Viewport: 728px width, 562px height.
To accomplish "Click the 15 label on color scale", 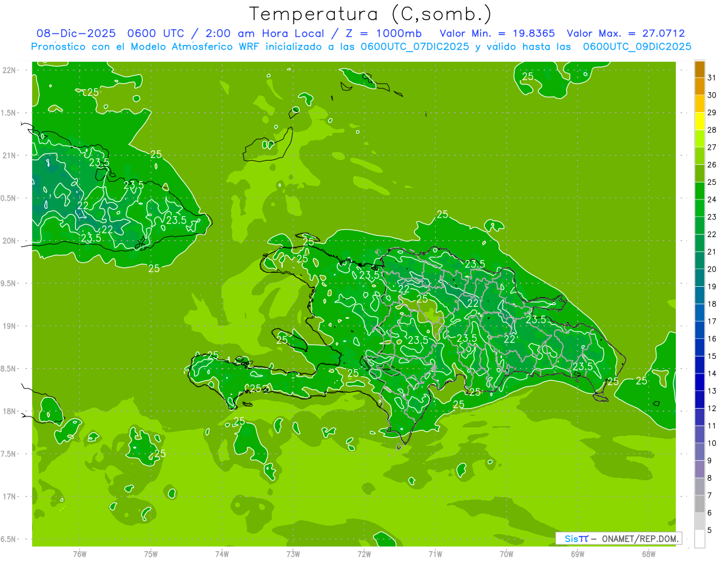I will tap(712, 356).
